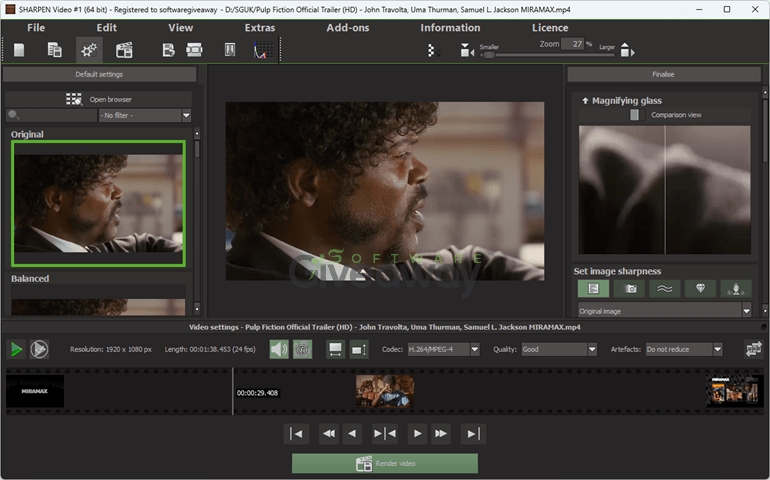The image size is (770, 480).
Task: Click the zoom Larger icon
Action: coord(627,50)
